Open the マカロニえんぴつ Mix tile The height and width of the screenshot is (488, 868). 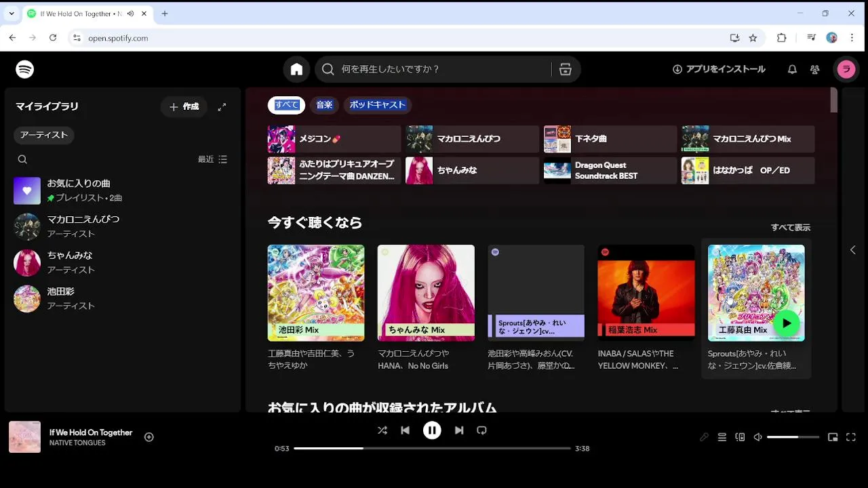(748, 139)
